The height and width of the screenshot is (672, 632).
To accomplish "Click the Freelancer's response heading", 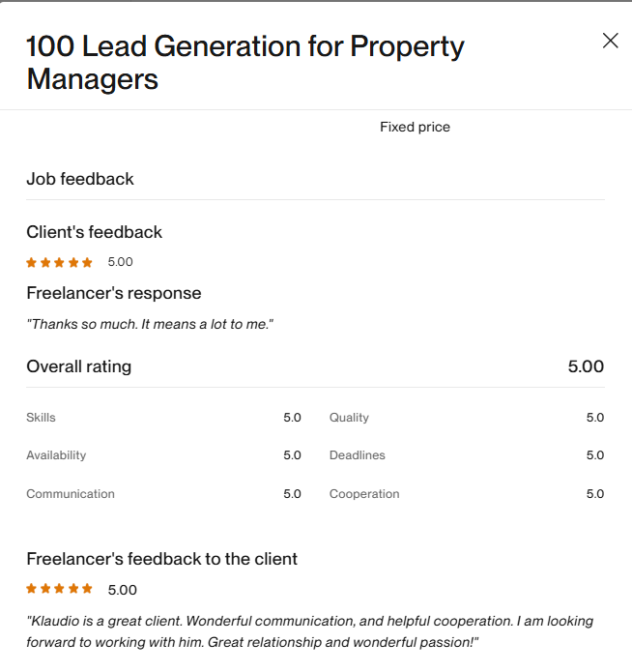I will [113, 293].
